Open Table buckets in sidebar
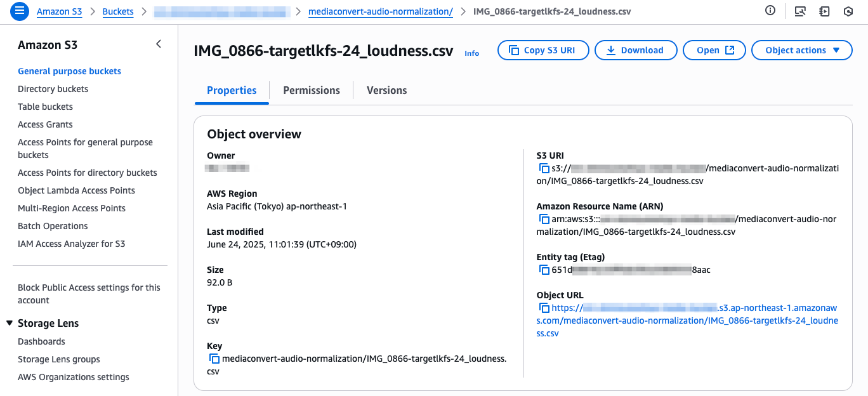This screenshot has height=396, width=868. [45, 107]
